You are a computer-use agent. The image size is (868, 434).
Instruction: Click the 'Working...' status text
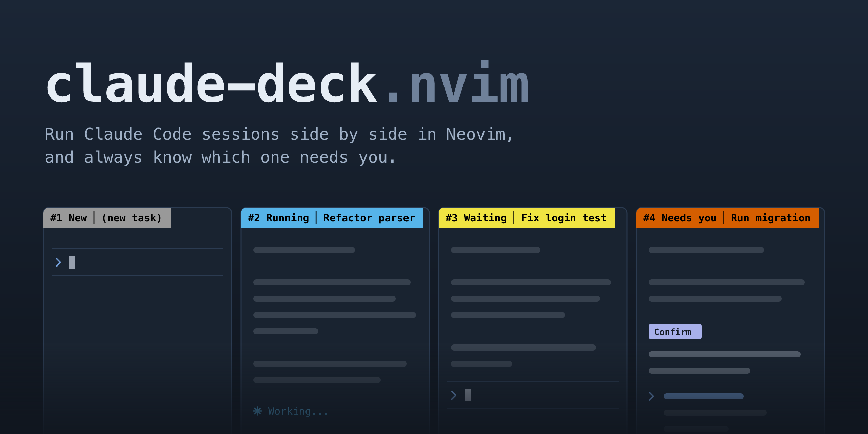(x=298, y=411)
